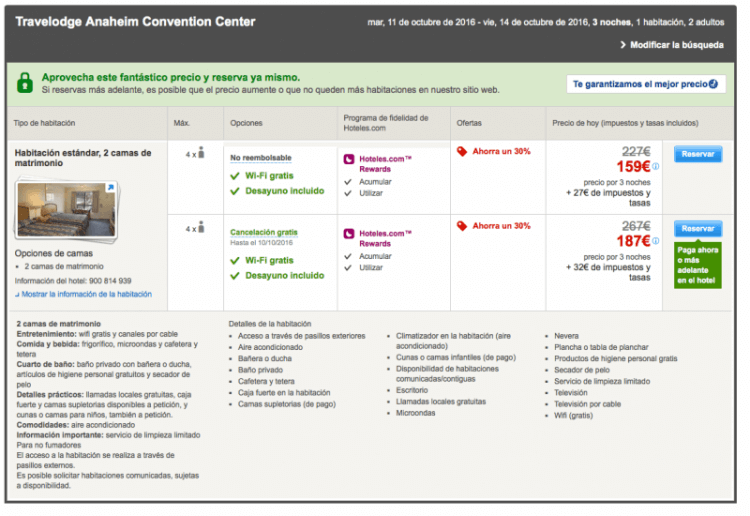
Task: Click Utilizar checkmark in first row
Action: [348, 194]
